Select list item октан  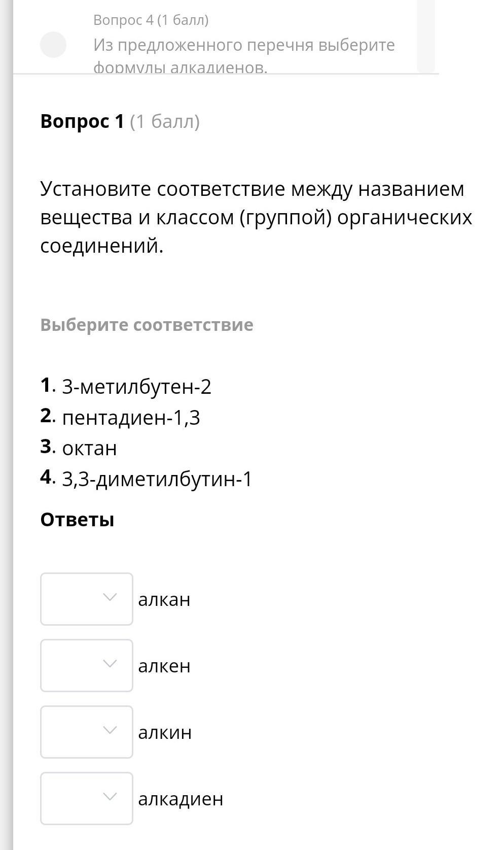(89, 448)
